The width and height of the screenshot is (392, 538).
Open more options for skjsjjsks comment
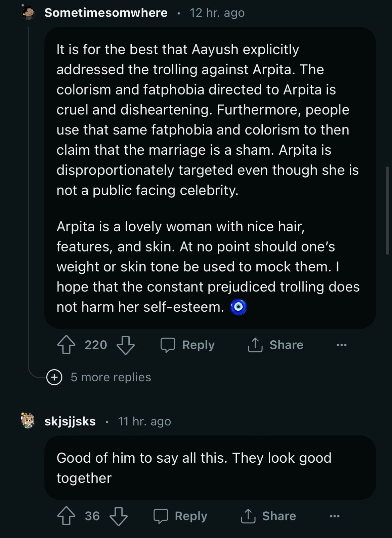[x=334, y=516]
